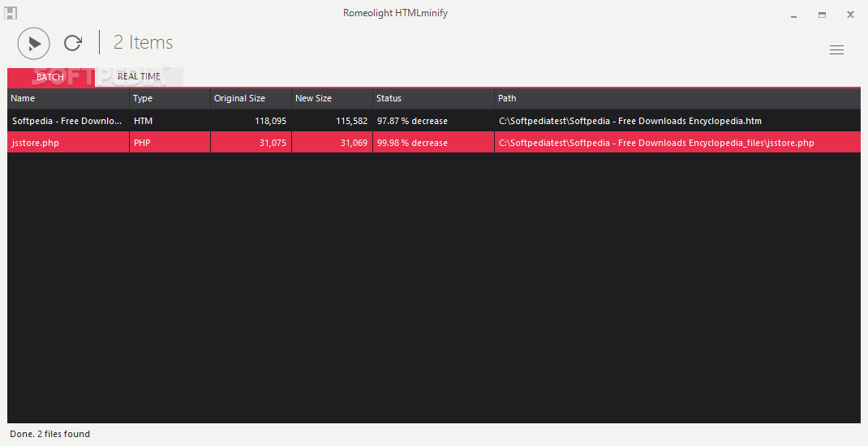Select the Softpedia - Free Downlo... file name
The height and width of the screenshot is (446, 868).
(x=67, y=121)
